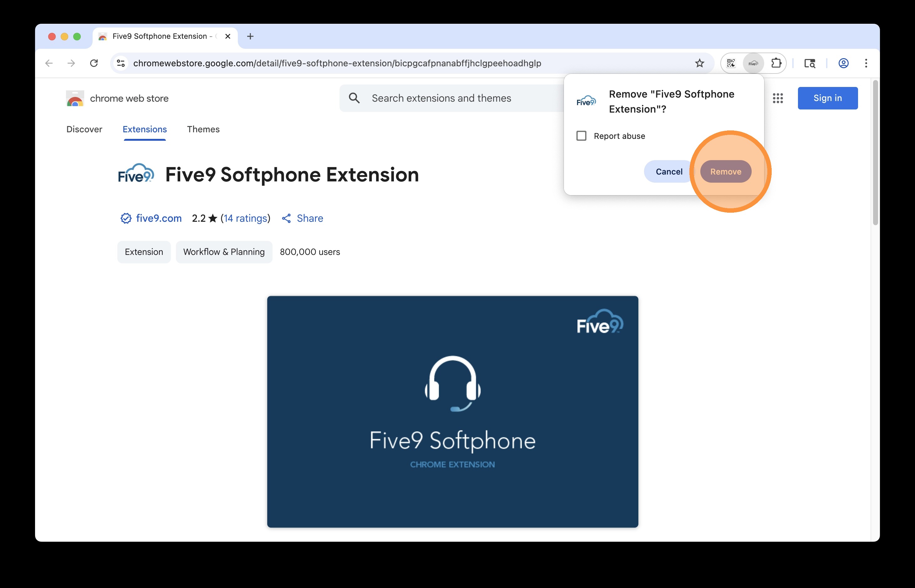
Task: Share this extension
Action: tap(303, 218)
